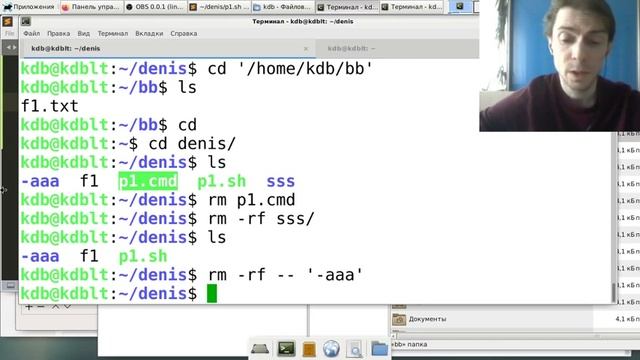Click the sss directory name in ls output
This screenshot has width=640, height=360.
click(280, 181)
